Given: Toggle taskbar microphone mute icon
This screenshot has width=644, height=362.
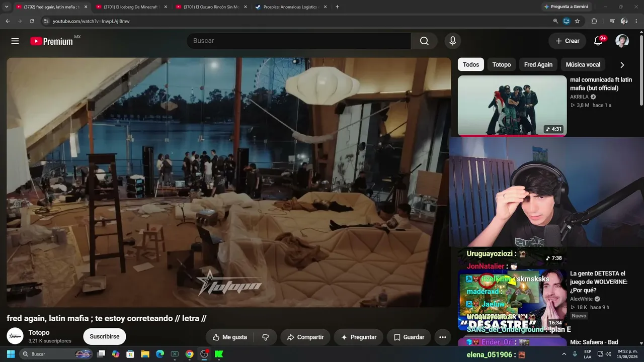Looking at the screenshot, I should click(x=575, y=354).
